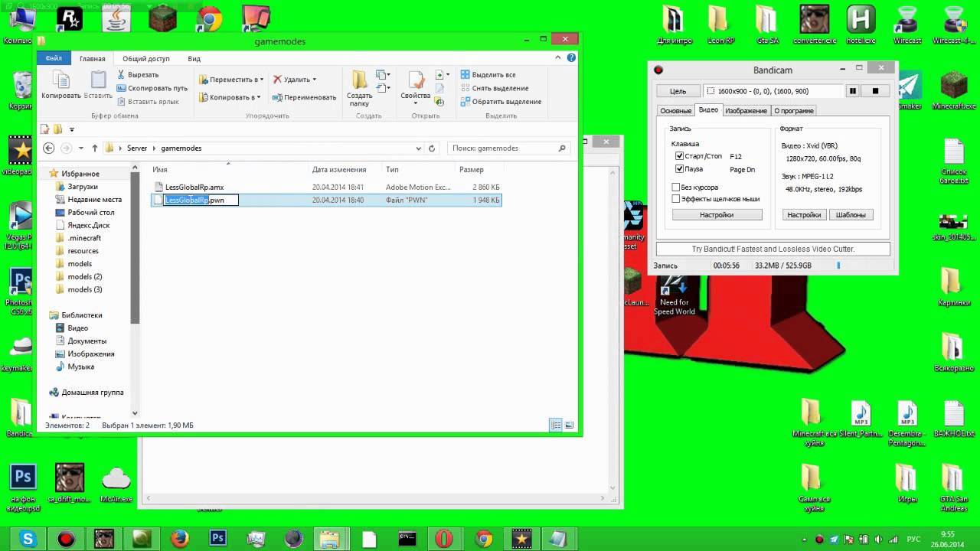
Task: Open Удалить dropdown arrow
Action: (314, 80)
